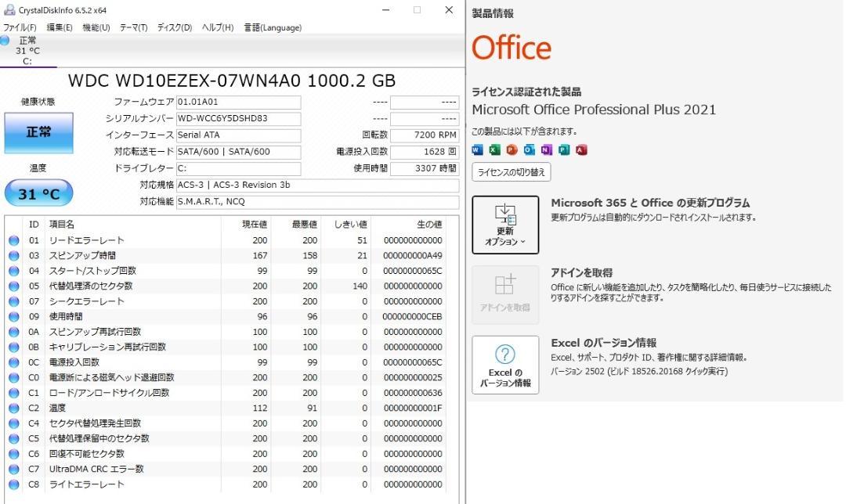Viewport: 846px width, 504px height.
Task: Click status orb for スタート/ストップ回数 row
Action: pyautogui.click(x=14, y=271)
